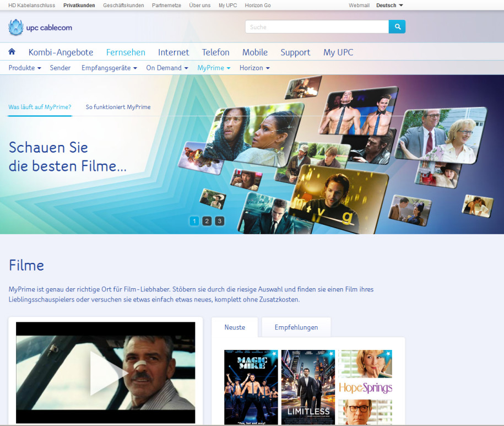Switch to 'So funktioniert MyPrime' tab
504x426 pixels.
click(118, 107)
